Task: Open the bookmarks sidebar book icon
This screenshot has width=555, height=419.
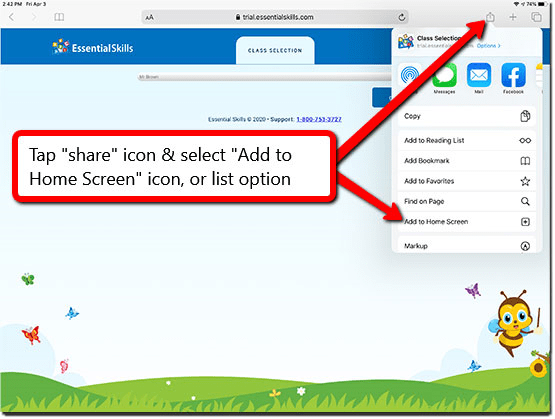Action: [x=59, y=17]
